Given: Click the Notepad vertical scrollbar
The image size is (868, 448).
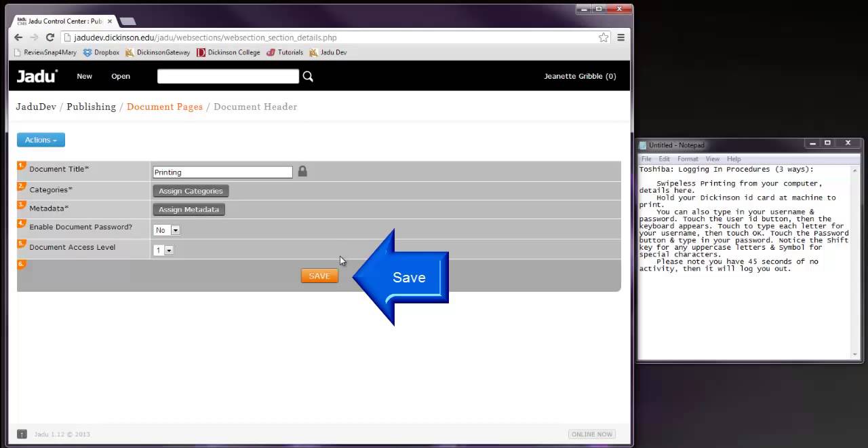Looking at the screenshot, I should [856, 261].
